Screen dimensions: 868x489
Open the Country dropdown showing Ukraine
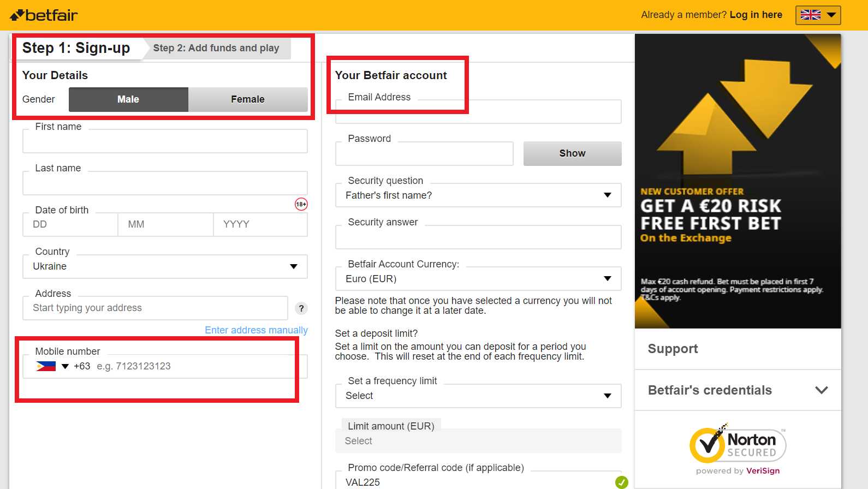(x=165, y=266)
